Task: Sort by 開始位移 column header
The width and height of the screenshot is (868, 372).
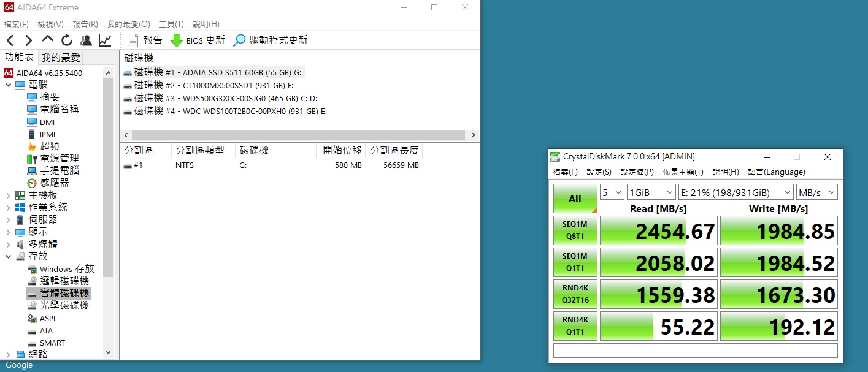Action: point(340,150)
